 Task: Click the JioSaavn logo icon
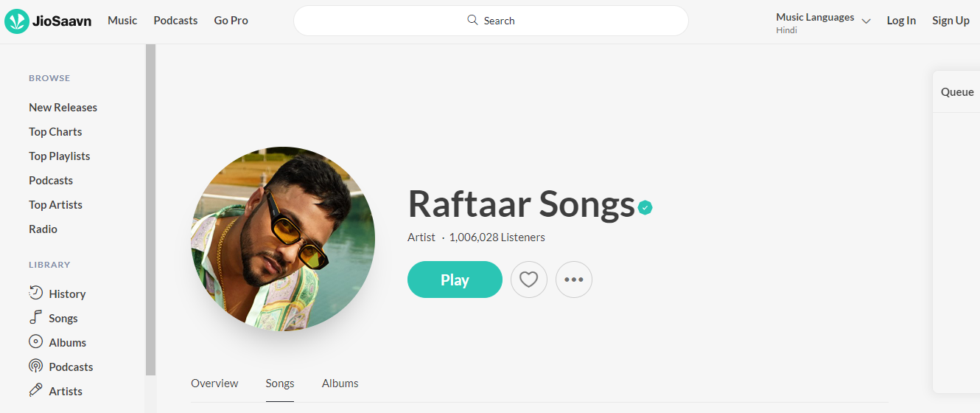coord(17,21)
